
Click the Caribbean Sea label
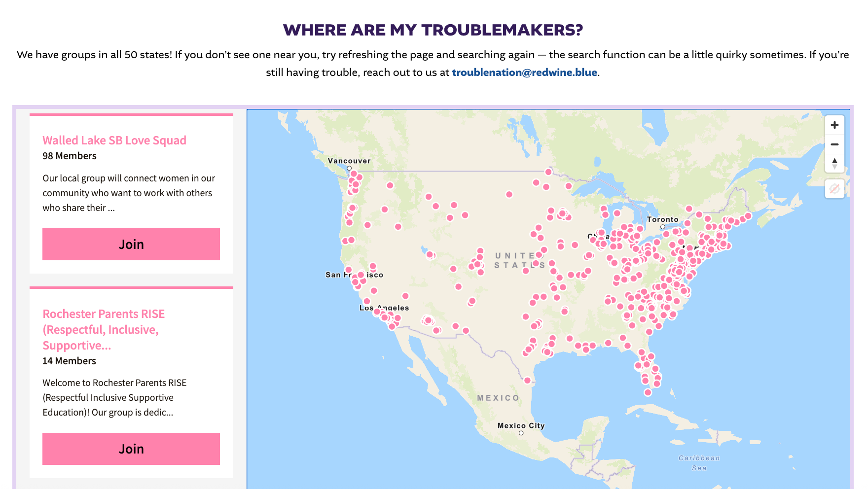coord(699,463)
